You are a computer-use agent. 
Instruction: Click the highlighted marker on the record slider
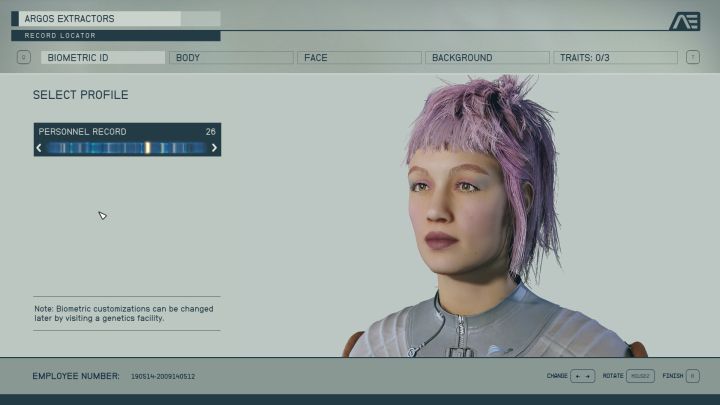[x=147, y=148]
